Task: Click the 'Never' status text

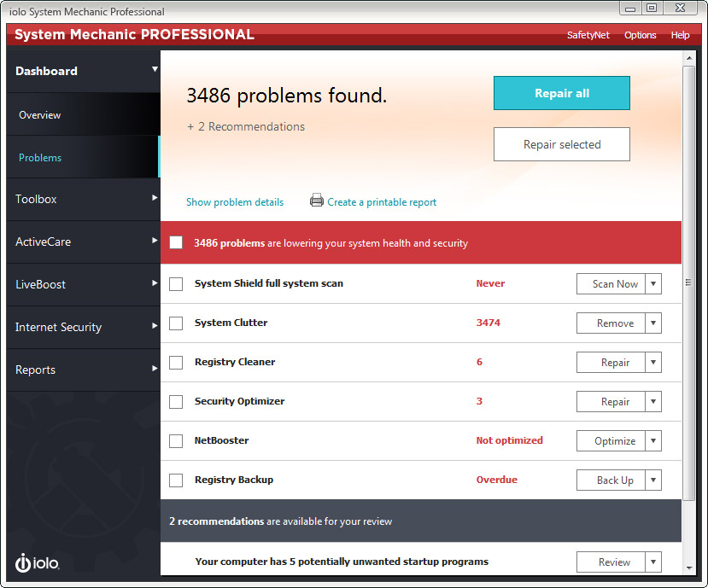Action: [490, 283]
